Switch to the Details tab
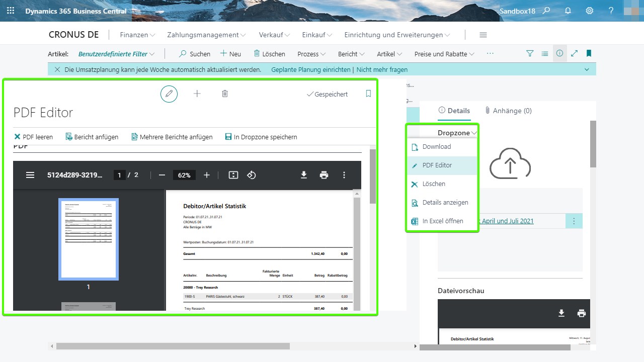The width and height of the screenshot is (644, 362). coord(454,111)
